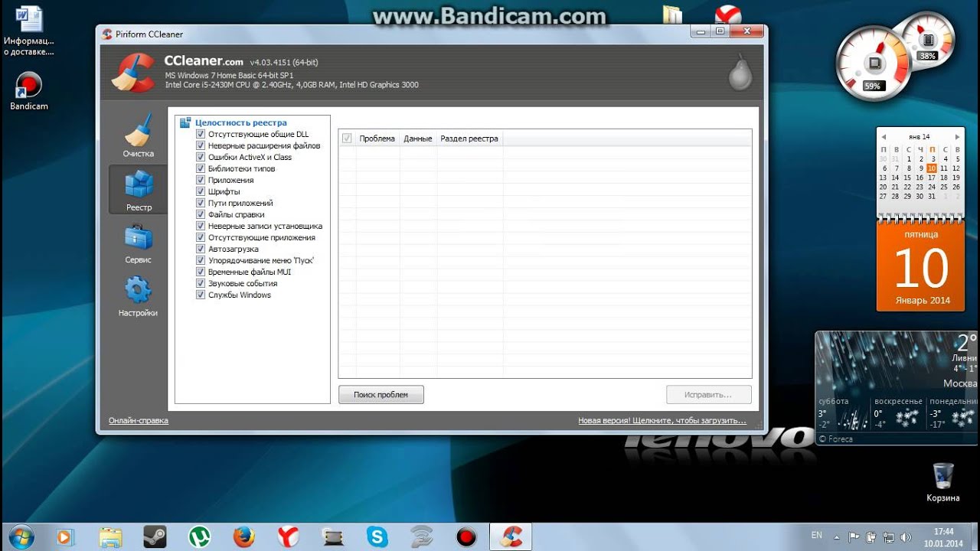Click Bandicam record icon in taskbar

click(466, 536)
